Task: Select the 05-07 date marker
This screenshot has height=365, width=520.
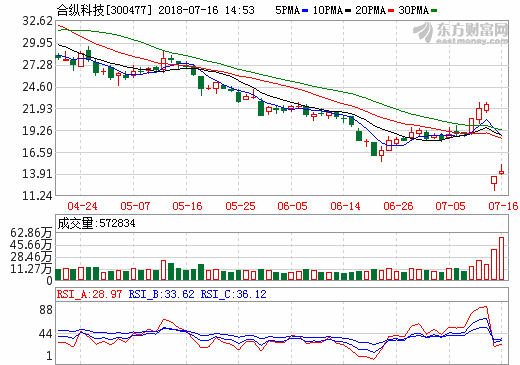Action: (135, 206)
